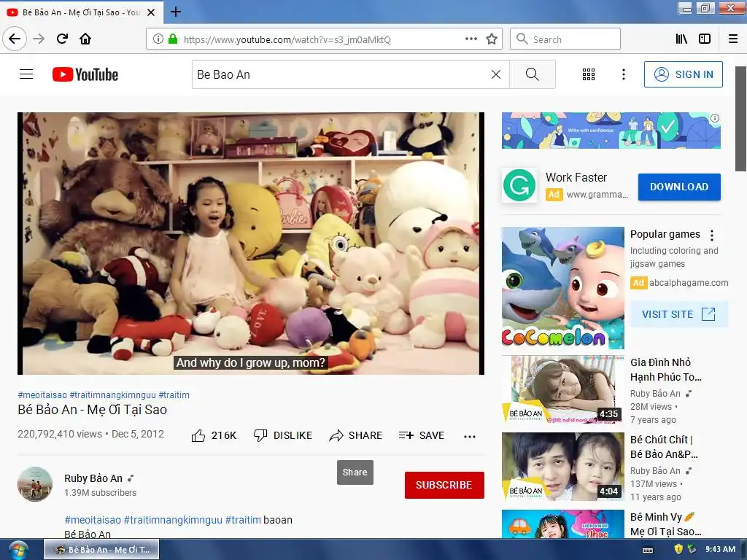
Task: Click the SUBSCRIBE button
Action: [x=444, y=485]
